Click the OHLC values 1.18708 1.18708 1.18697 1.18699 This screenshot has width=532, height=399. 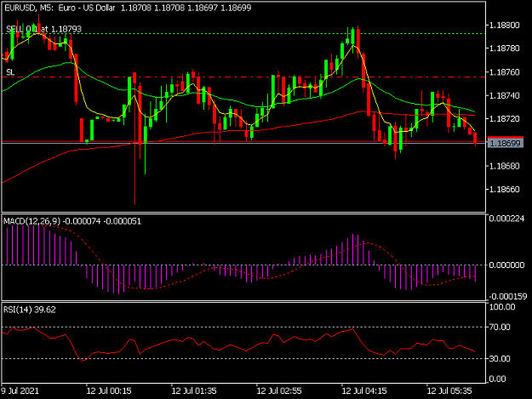point(186,8)
